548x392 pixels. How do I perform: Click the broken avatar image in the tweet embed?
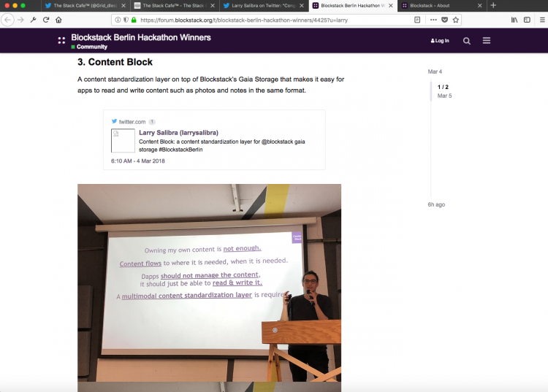tap(123, 141)
